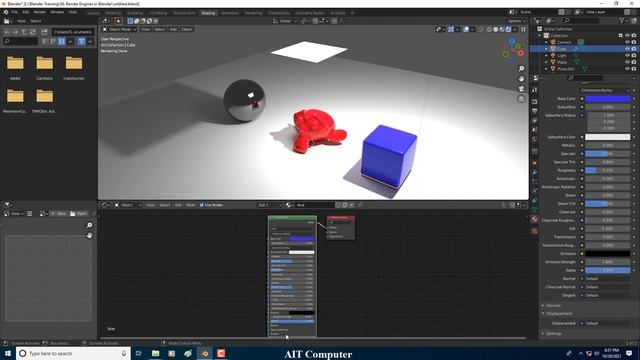The width and height of the screenshot is (640, 360).
Task: Toggle perspective/orthographic grid icon in viewport
Action: [521, 99]
